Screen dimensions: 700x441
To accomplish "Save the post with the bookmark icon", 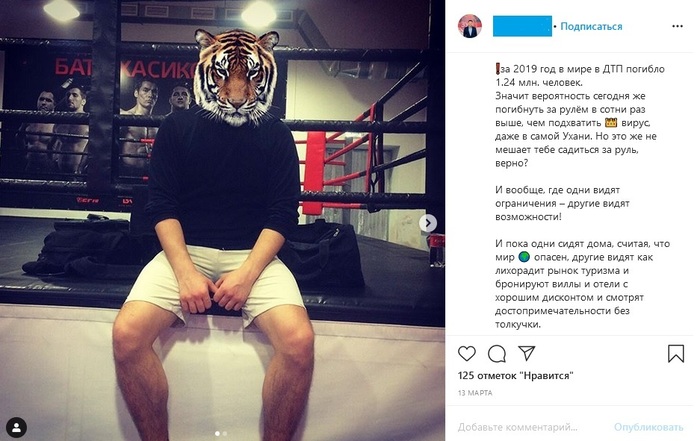I will [x=677, y=353].
